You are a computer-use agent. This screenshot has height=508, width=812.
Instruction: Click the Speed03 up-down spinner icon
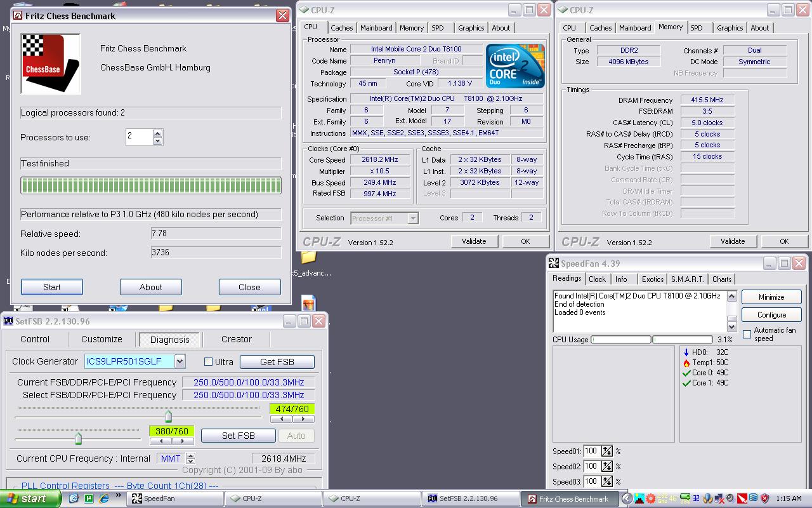(x=607, y=481)
